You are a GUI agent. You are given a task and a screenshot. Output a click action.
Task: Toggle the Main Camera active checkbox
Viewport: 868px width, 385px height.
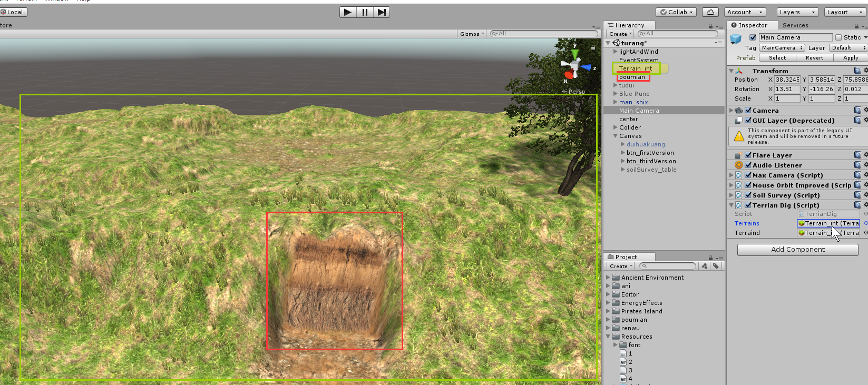tap(753, 37)
